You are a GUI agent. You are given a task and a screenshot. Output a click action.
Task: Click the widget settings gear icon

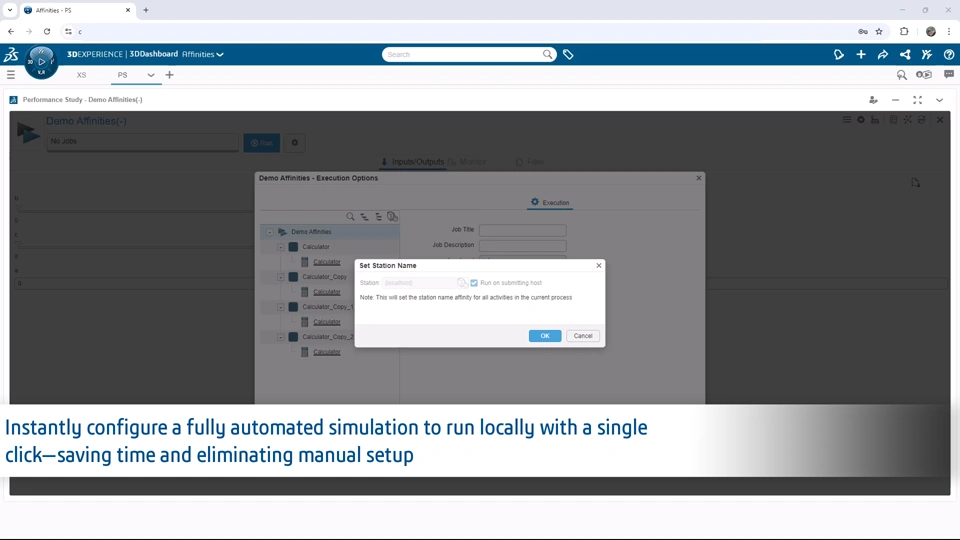point(861,120)
